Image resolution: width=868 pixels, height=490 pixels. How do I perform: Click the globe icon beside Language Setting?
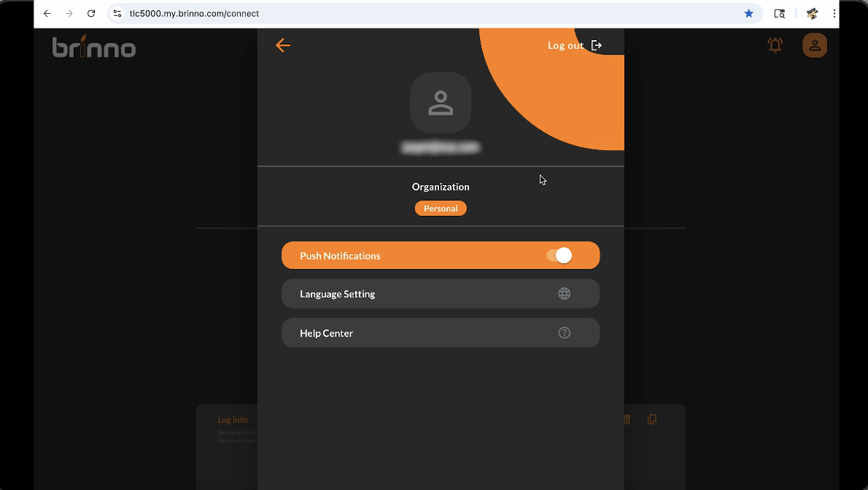pos(564,294)
